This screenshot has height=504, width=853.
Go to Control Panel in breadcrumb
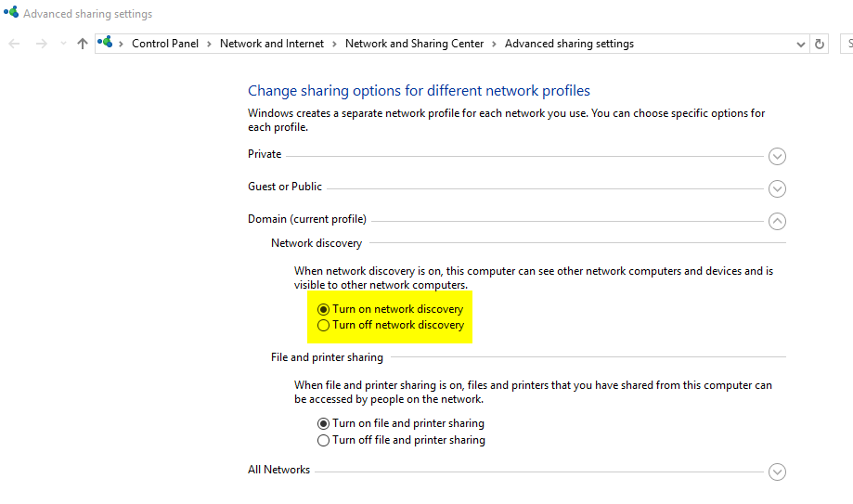(165, 44)
